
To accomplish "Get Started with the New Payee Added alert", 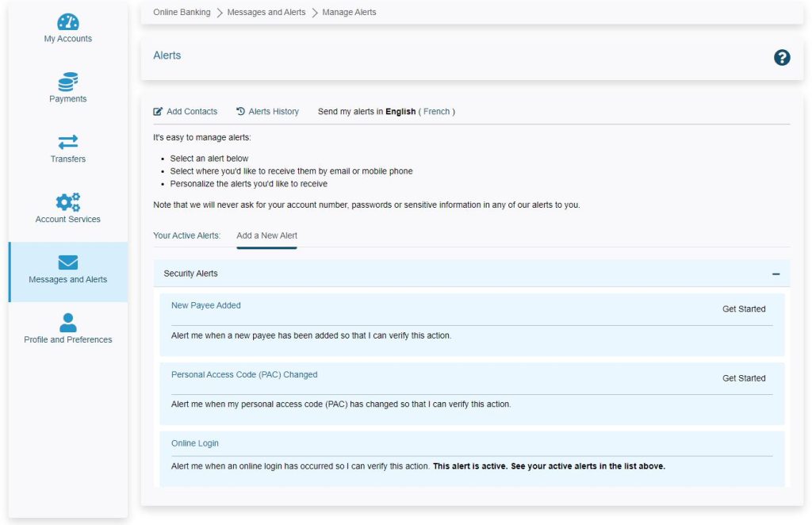I will click(744, 309).
